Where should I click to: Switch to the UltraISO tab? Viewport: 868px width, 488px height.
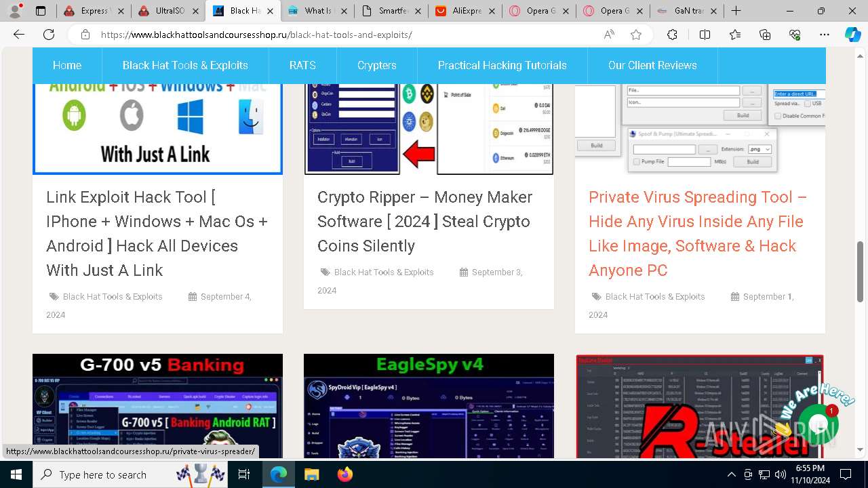coord(168,11)
